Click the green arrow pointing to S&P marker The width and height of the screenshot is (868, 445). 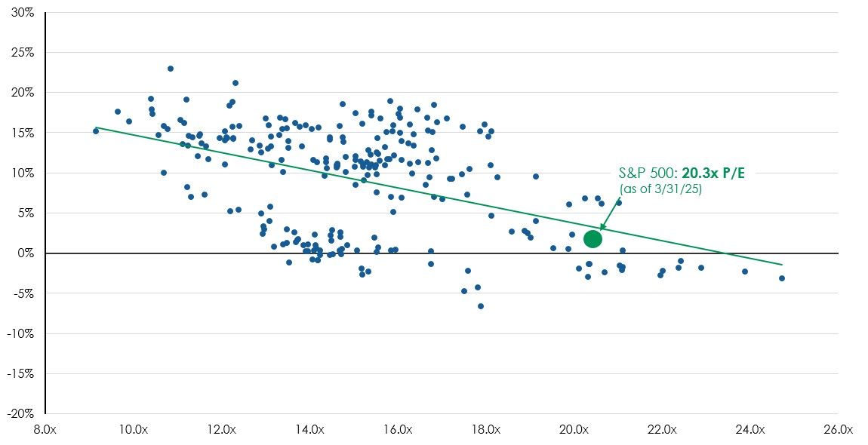[611, 211]
